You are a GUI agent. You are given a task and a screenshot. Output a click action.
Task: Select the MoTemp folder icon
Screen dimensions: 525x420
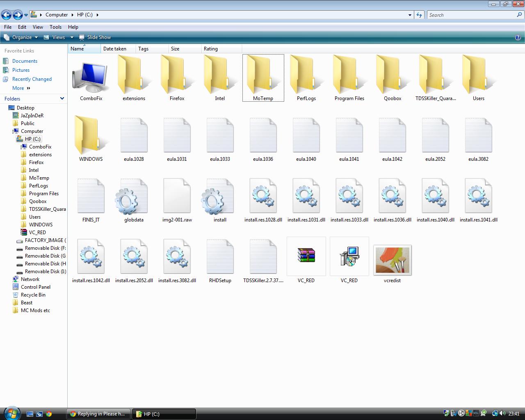pos(263,75)
